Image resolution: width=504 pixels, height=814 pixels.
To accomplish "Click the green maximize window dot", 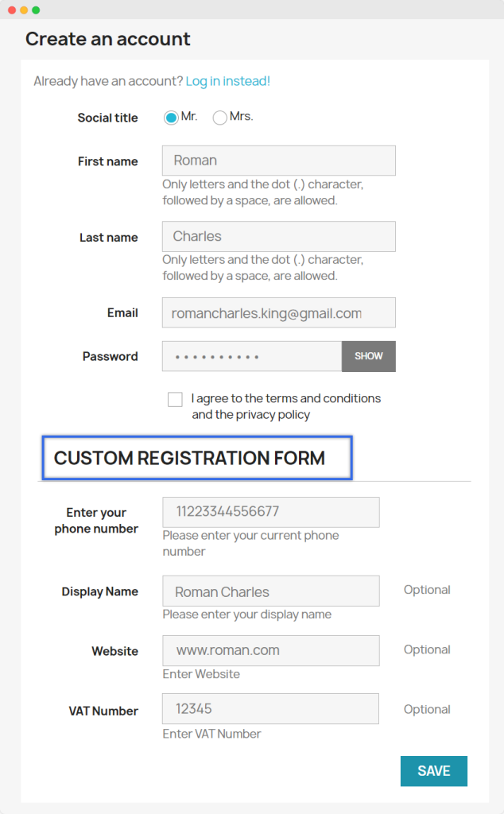I will [x=36, y=10].
